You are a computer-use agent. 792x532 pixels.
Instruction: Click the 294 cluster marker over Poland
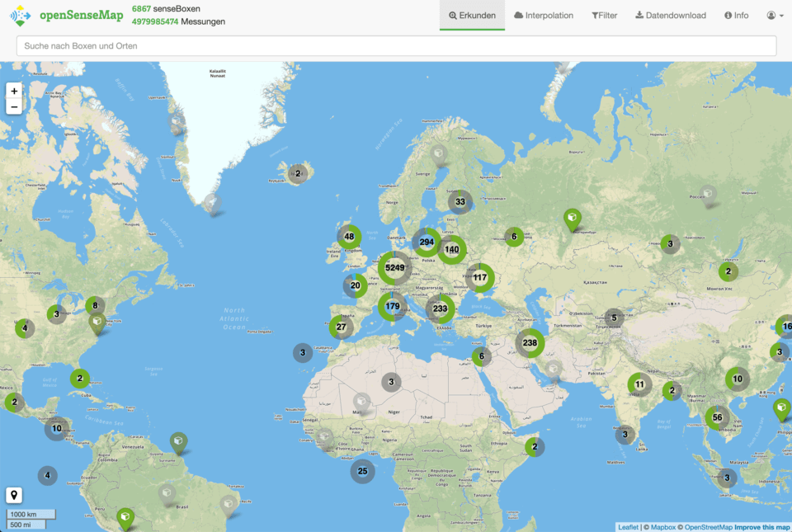[x=427, y=242]
